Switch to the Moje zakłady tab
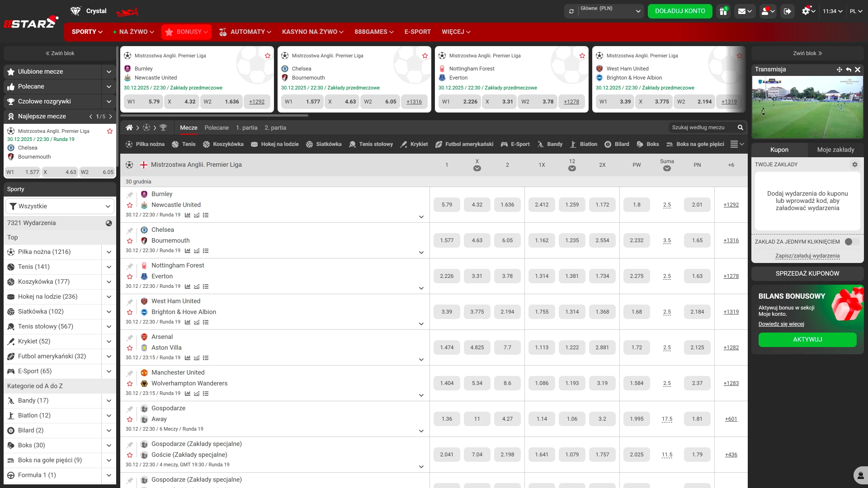 [835, 150]
